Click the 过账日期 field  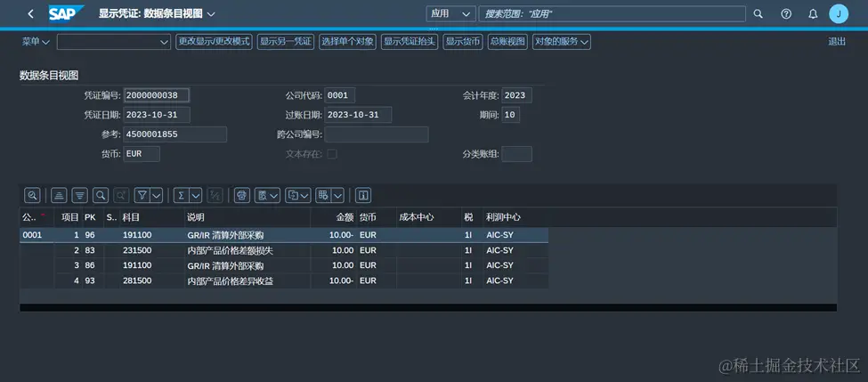[x=358, y=115]
